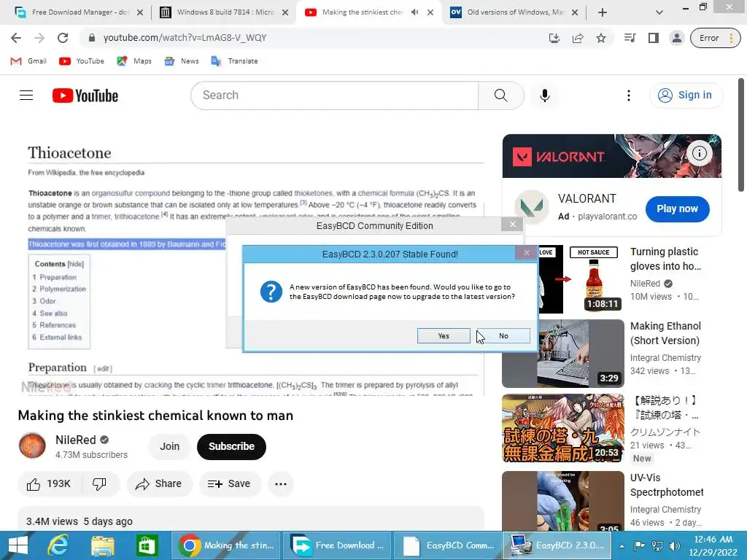Save the video to playlist
The width and height of the screenshot is (747, 560).
(230, 484)
